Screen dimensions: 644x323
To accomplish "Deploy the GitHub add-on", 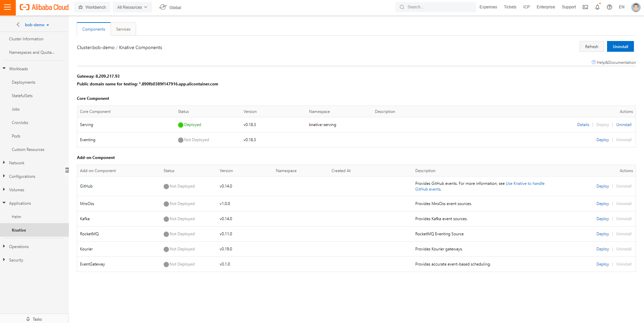I will point(602,186).
